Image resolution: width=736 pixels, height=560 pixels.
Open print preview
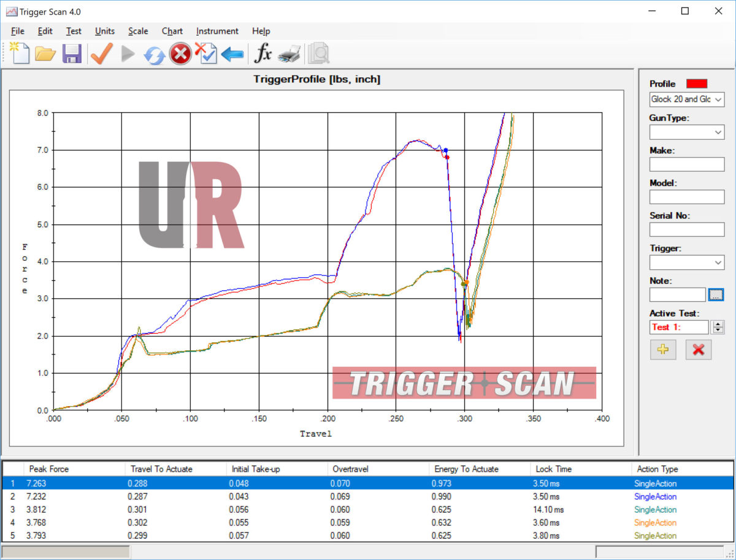coord(319,54)
